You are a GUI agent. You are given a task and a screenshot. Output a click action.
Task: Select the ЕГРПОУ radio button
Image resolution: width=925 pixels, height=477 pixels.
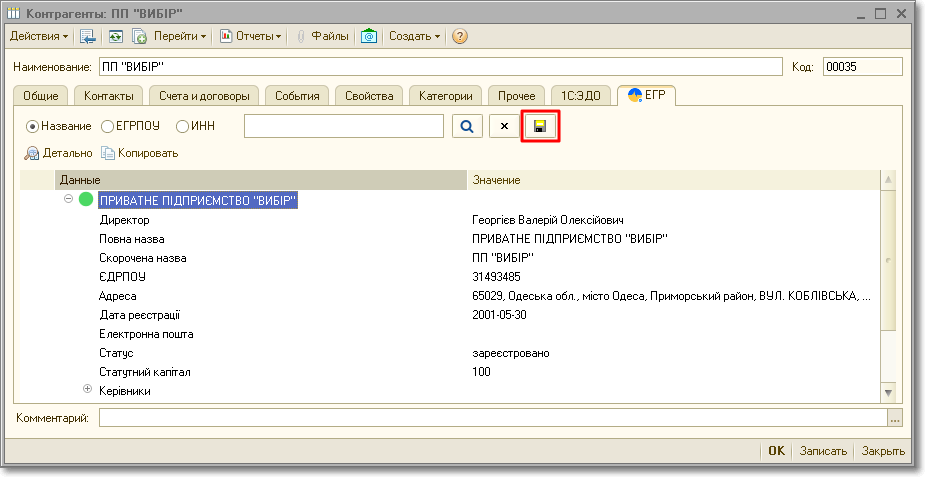point(108,126)
